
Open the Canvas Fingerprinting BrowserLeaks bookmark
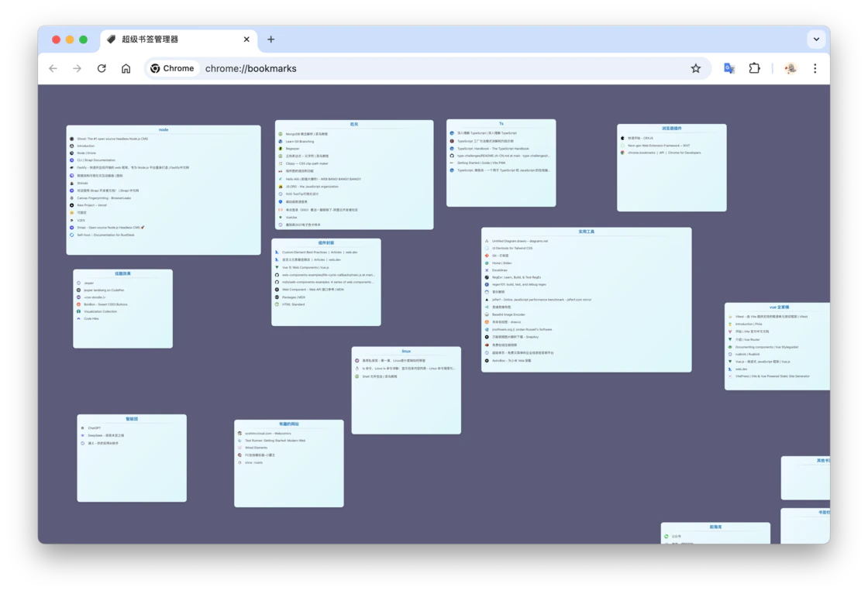pos(103,198)
